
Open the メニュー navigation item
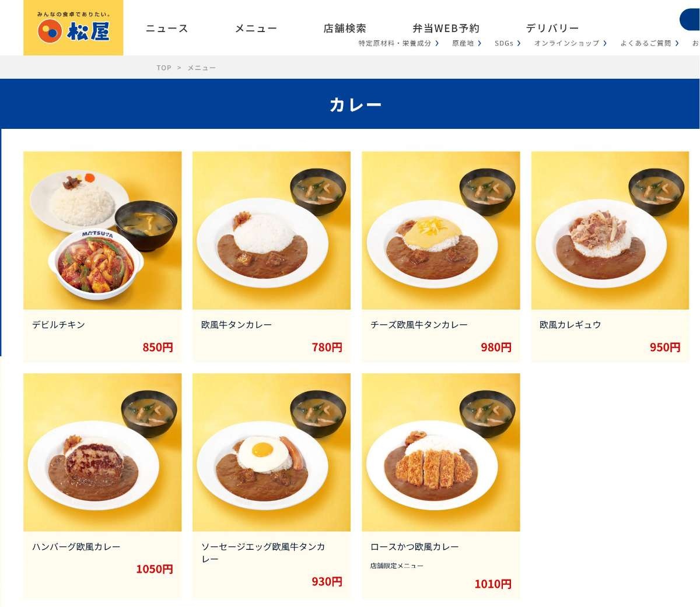point(256,28)
